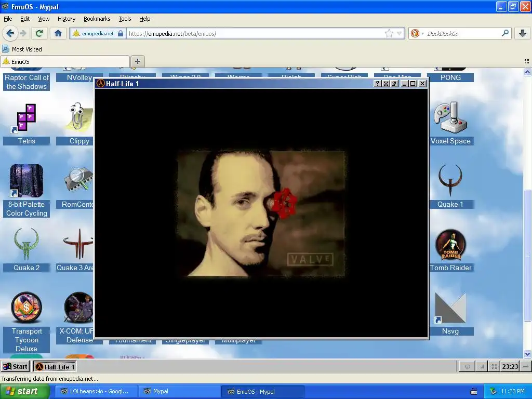Screen dimensions: 532x399
Task: Click the fullscreen arrows button in Half-Life title bar
Action: pyautogui.click(x=385, y=84)
